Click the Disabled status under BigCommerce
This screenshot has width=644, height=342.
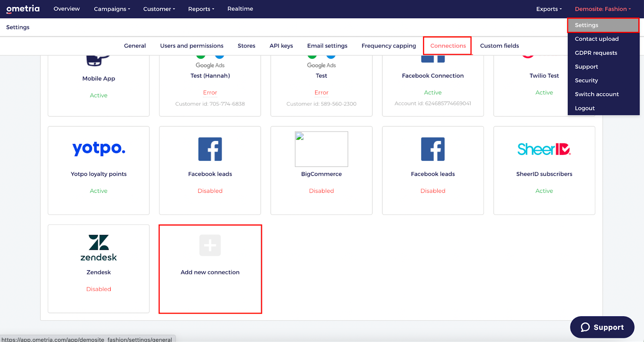(x=322, y=191)
